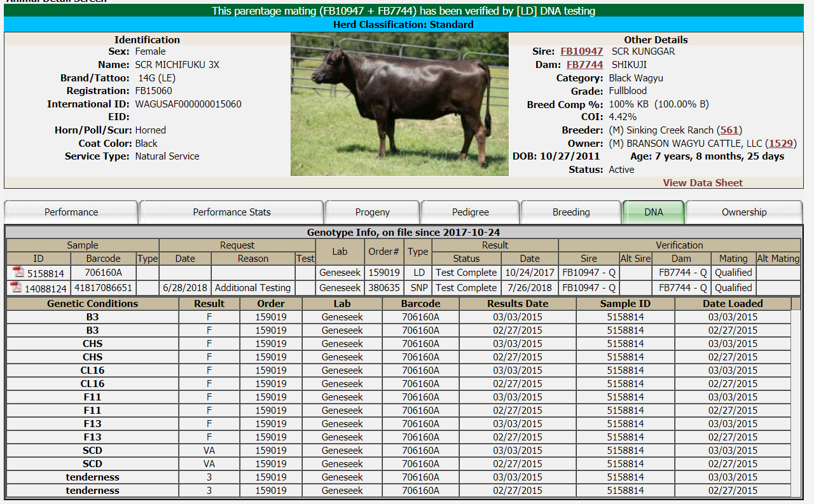Click the DNA verified parentage banner
814x504 pixels.
(x=404, y=11)
